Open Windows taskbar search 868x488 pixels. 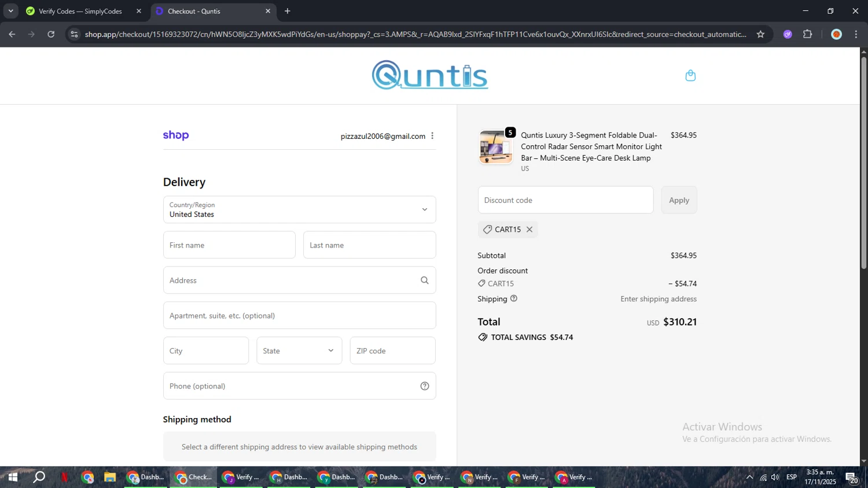[39, 477]
